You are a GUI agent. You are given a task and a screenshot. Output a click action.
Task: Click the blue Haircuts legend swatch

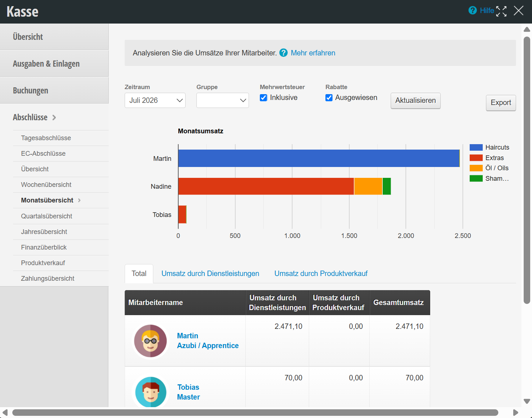476,147
